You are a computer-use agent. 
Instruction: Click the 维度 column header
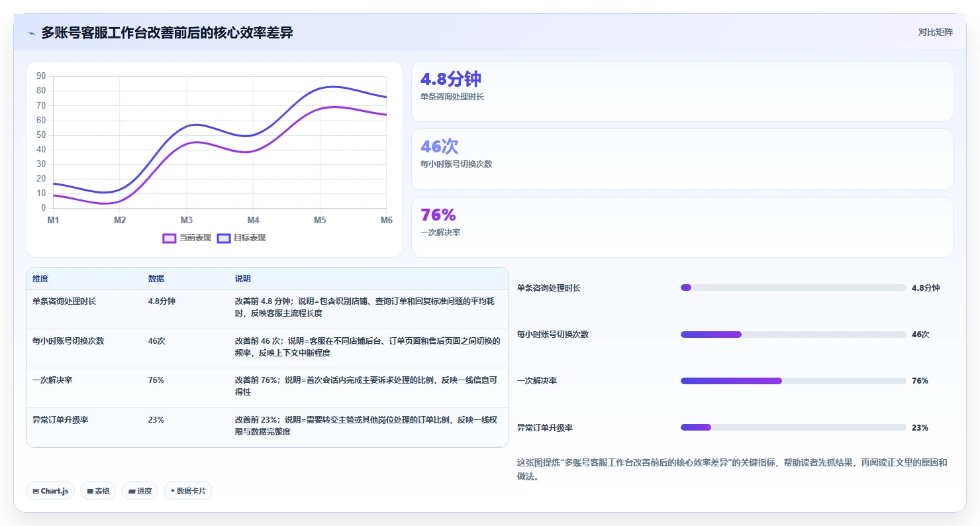coord(40,279)
